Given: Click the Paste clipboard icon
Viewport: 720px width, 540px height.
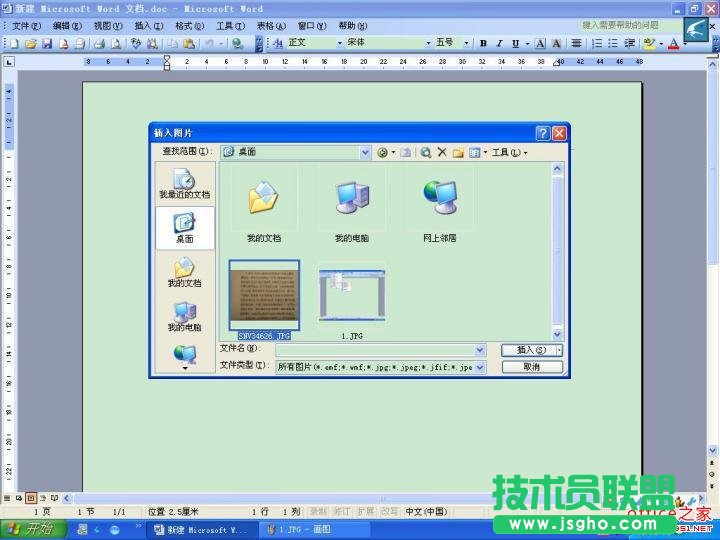Looking at the screenshot, I should [x=189, y=44].
